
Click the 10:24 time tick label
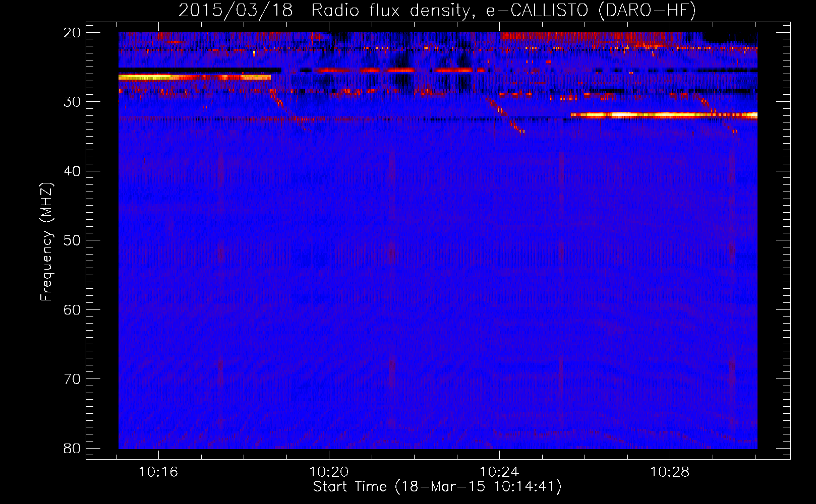tap(499, 472)
